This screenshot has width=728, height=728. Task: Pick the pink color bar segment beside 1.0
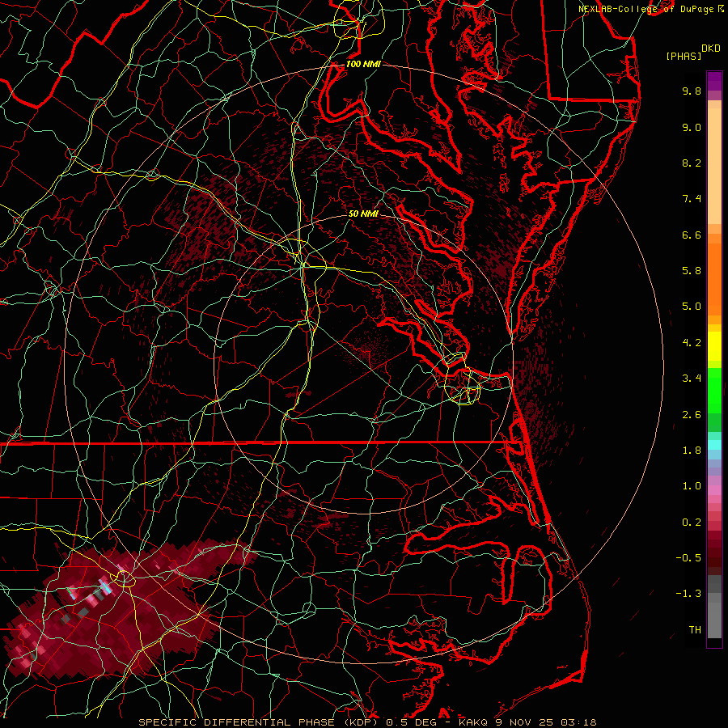click(714, 490)
